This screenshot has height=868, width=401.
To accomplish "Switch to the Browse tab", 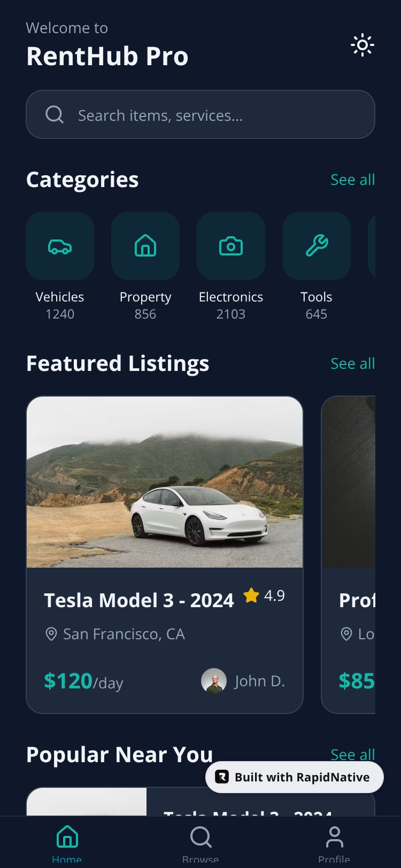I will (200, 842).
